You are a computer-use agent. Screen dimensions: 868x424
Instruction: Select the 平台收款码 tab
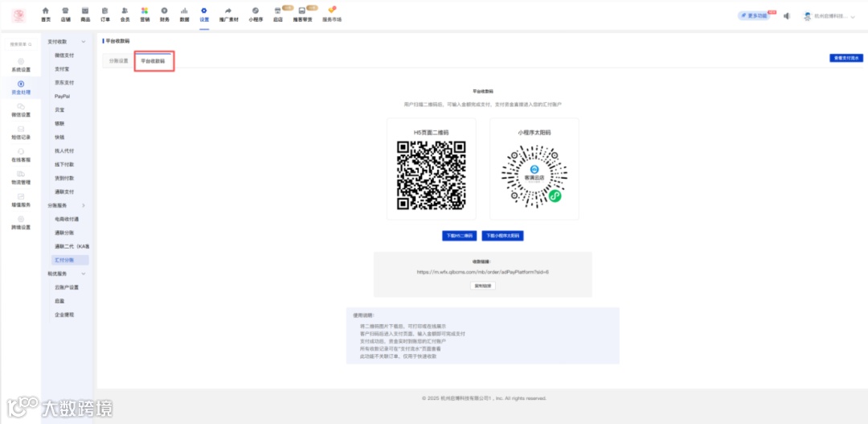[153, 61]
